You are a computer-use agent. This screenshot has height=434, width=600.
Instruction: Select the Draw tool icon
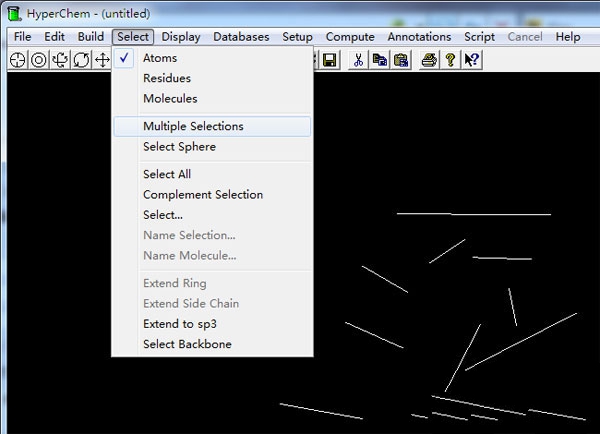18,60
